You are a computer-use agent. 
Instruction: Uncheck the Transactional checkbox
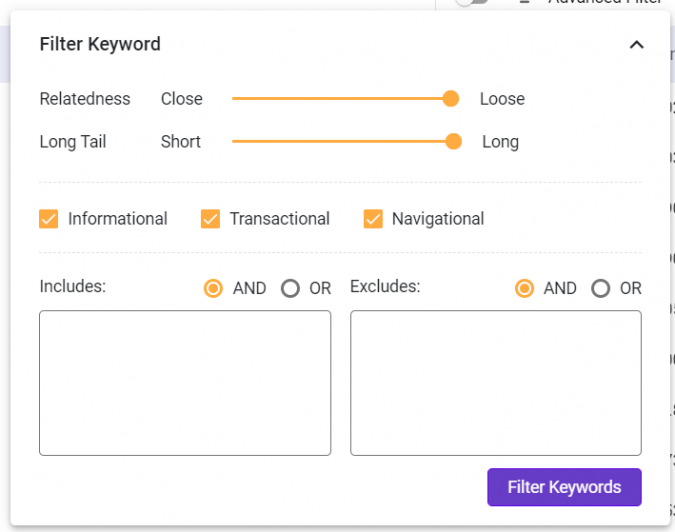pyautogui.click(x=211, y=219)
